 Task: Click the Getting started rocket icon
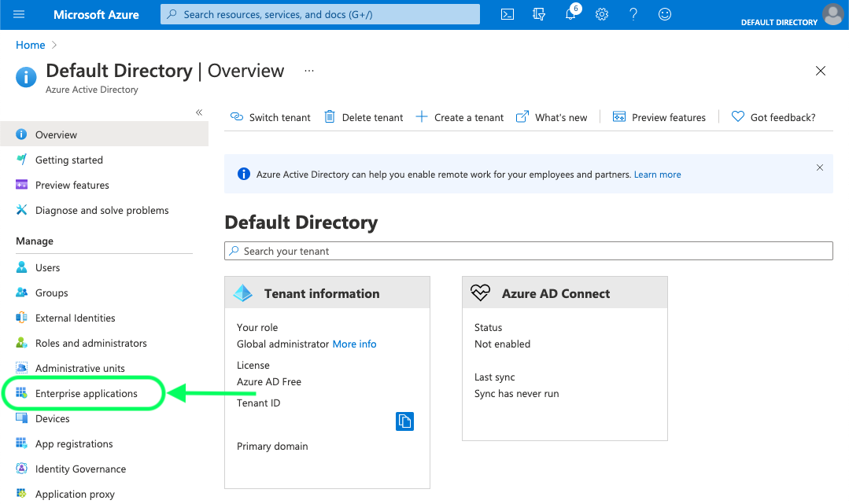point(22,159)
